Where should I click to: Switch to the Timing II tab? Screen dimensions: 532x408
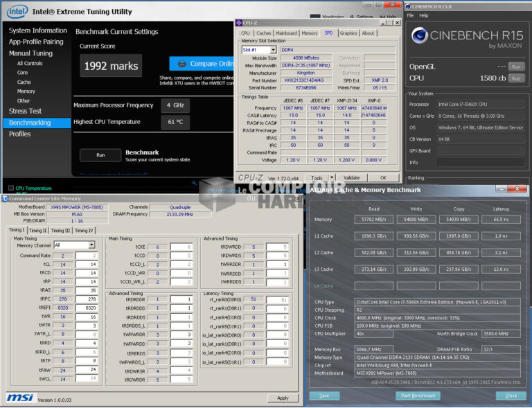tap(38, 231)
